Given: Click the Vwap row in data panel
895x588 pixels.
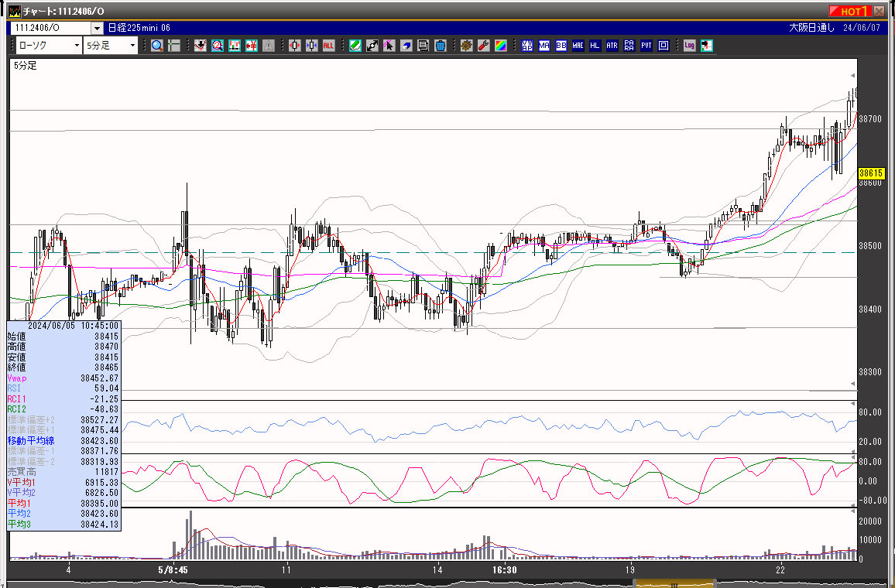Looking at the screenshot, I should 63,378.
